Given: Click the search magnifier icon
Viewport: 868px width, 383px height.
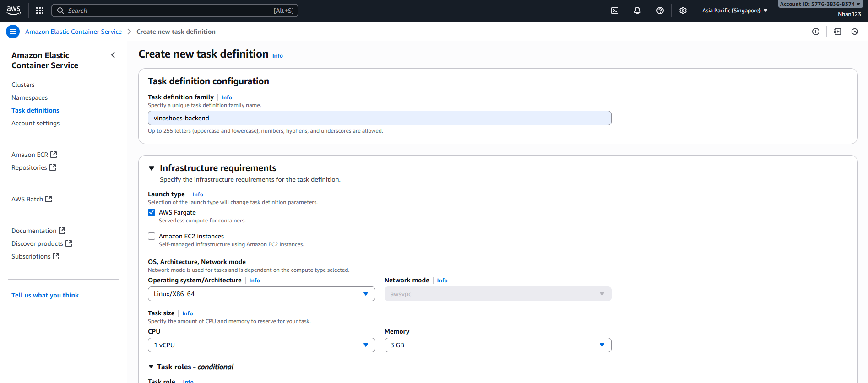Looking at the screenshot, I should tap(60, 11).
